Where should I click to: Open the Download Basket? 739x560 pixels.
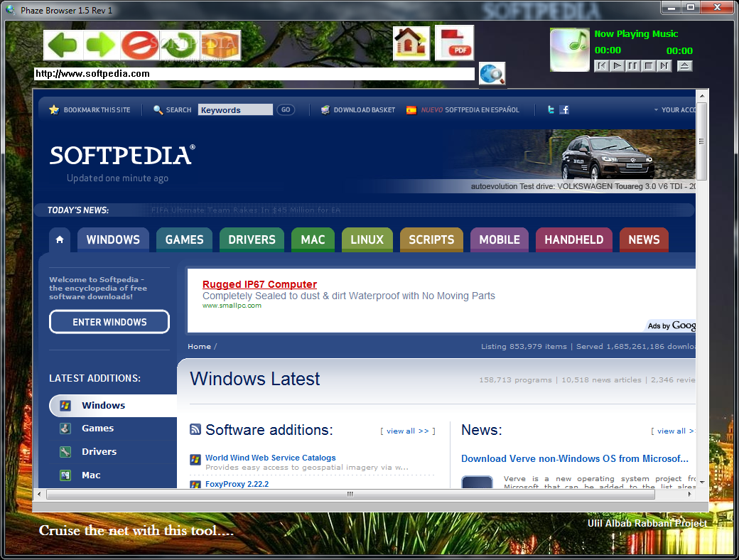pyautogui.click(x=358, y=110)
